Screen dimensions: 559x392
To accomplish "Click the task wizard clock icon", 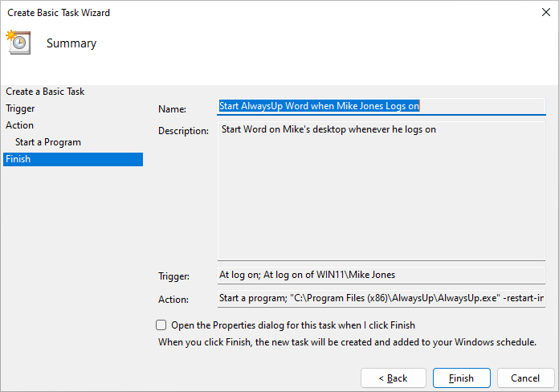I will [18, 43].
